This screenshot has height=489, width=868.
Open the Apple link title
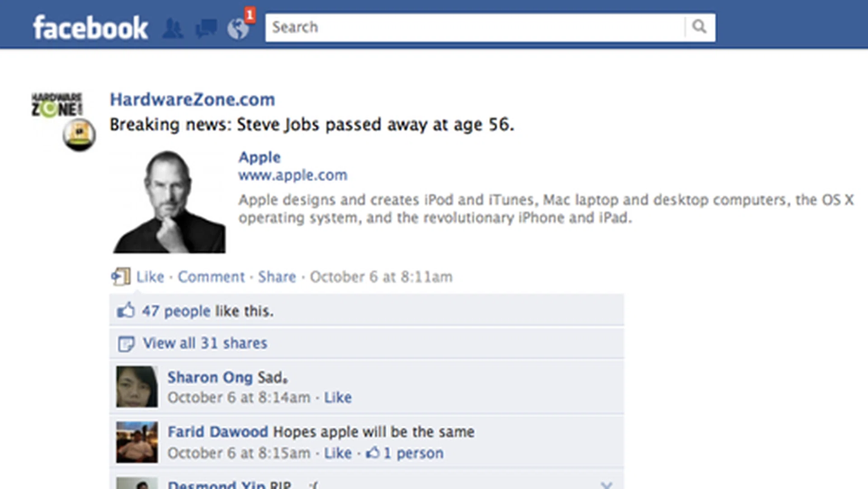pyautogui.click(x=259, y=157)
